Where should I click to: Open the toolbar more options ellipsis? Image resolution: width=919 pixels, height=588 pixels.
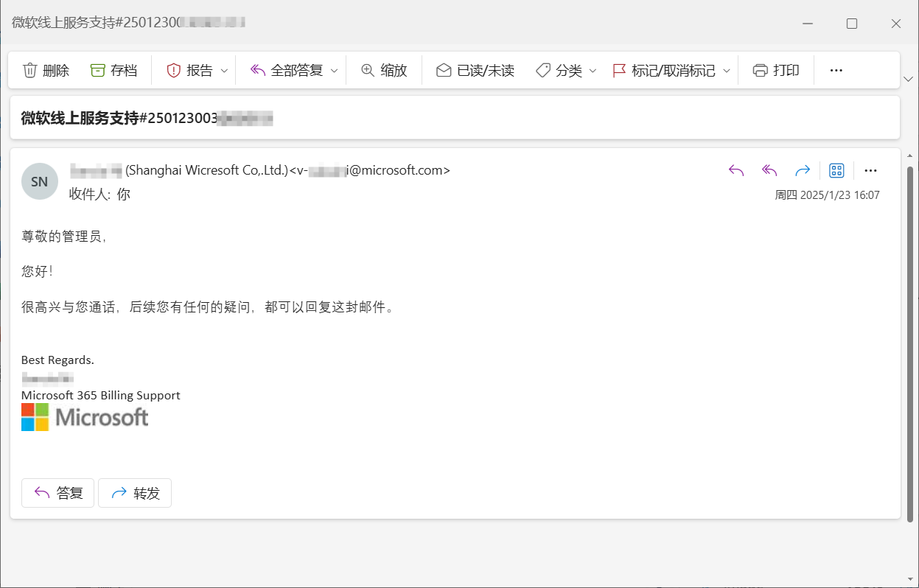[x=836, y=71]
